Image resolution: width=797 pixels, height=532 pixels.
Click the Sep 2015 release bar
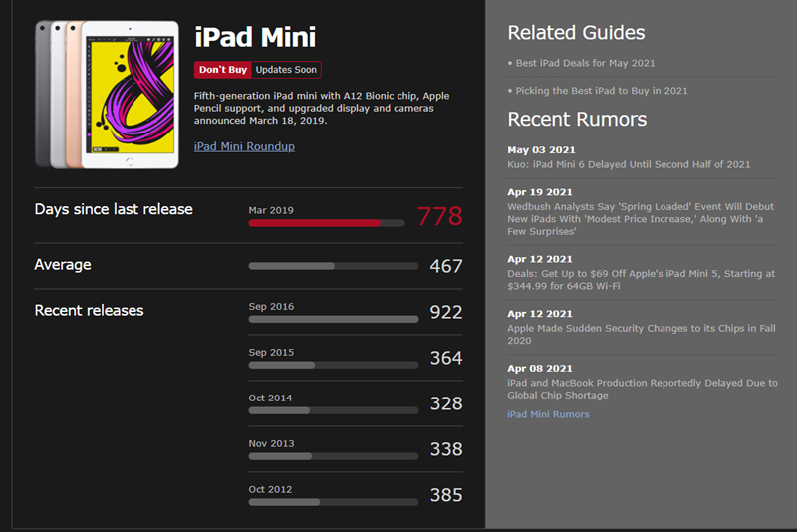pos(334,365)
